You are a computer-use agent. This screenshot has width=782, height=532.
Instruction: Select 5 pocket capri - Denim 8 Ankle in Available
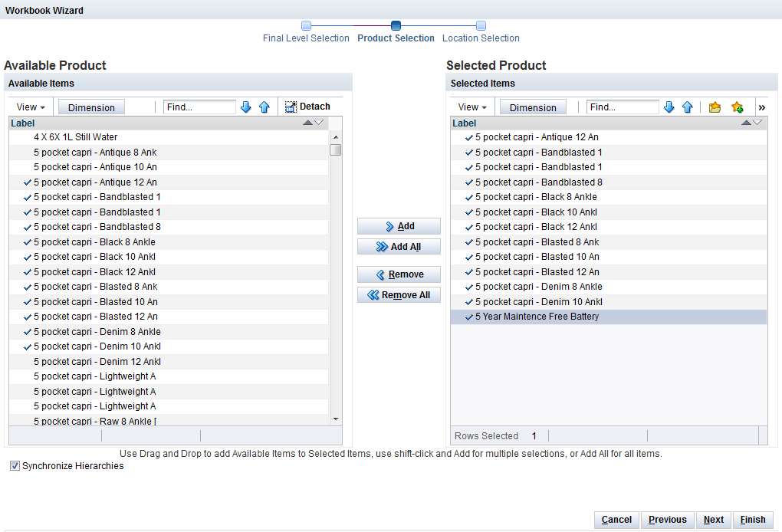[x=169, y=332]
